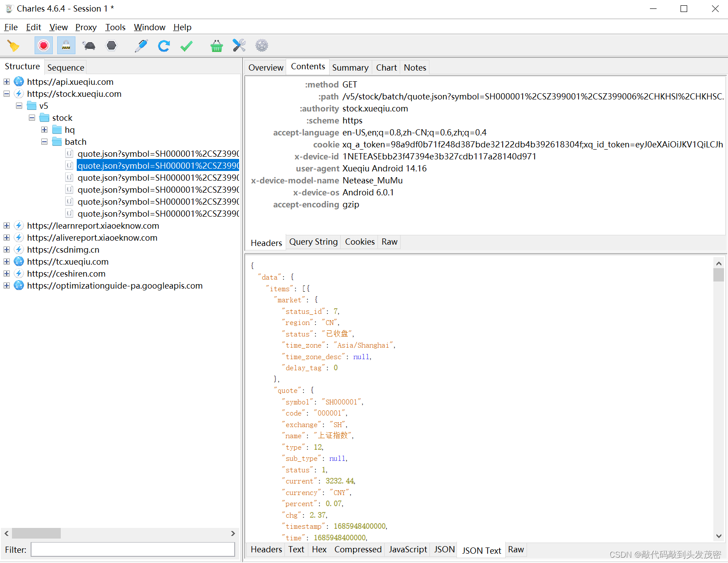728x563 pixels.
Task: Click the Repeat request refresh icon
Action: click(x=164, y=46)
